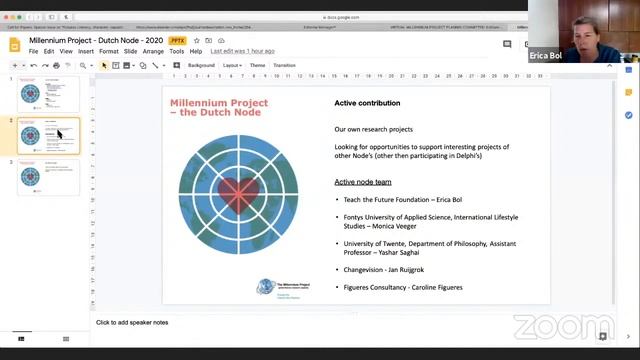
Task: Insert a text box
Action: point(116,65)
